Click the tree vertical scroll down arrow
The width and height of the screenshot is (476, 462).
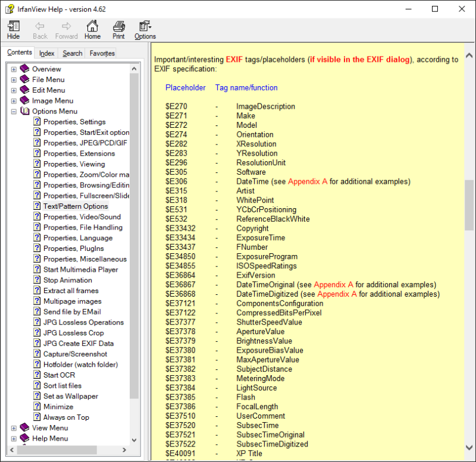click(134, 440)
